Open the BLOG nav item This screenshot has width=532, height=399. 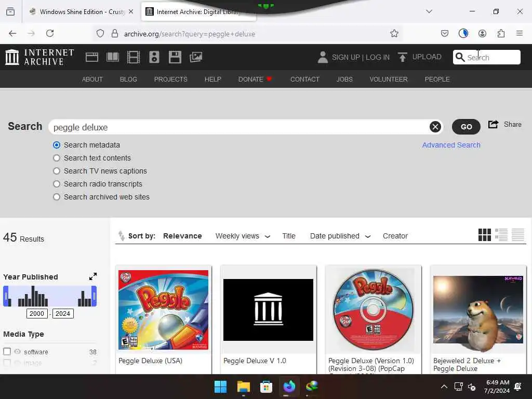point(128,79)
